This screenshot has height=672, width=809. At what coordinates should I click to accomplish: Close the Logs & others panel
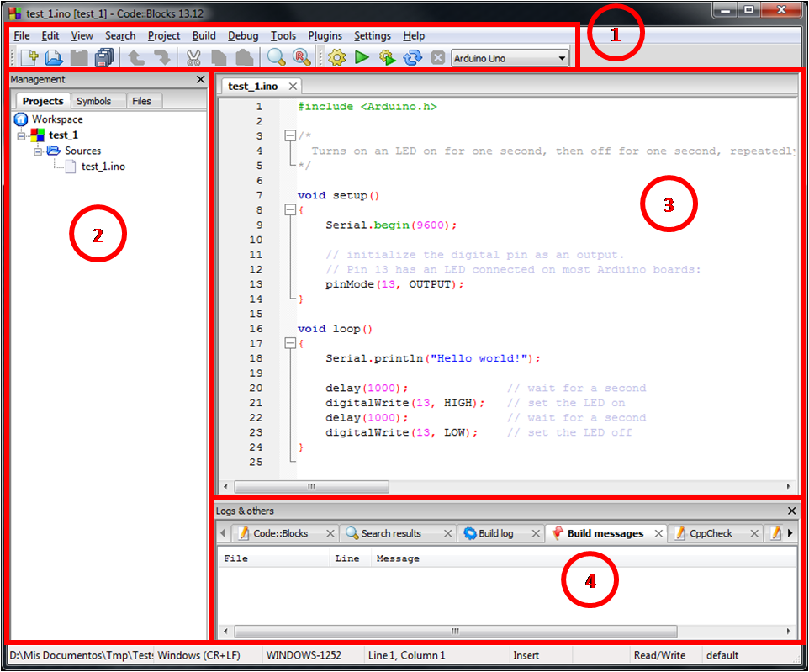[x=792, y=511]
